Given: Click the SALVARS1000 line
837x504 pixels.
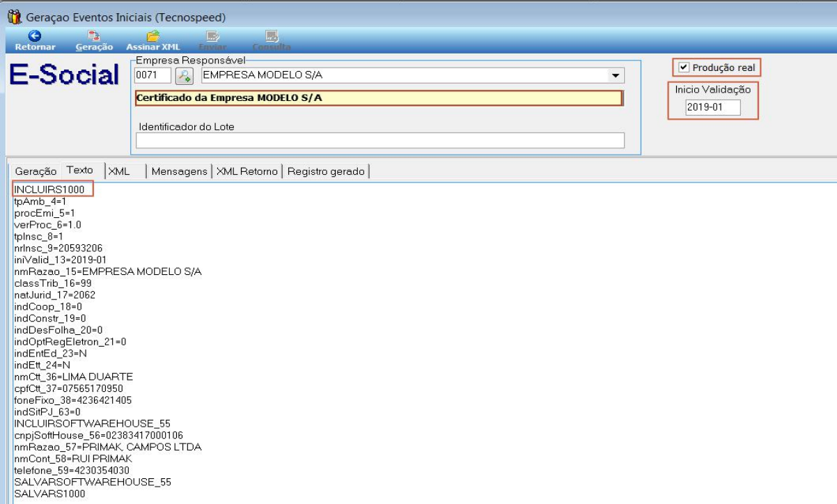Looking at the screenshot, I should click(49, 494).
